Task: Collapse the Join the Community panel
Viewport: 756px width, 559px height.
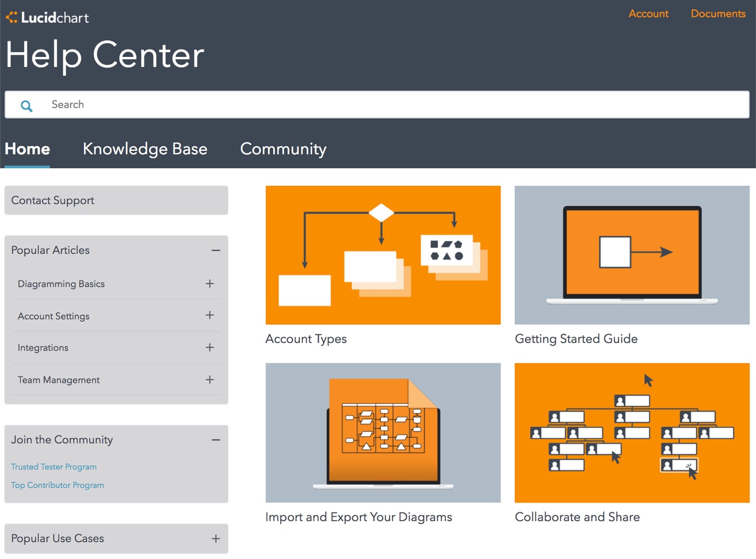Action: 216,440
